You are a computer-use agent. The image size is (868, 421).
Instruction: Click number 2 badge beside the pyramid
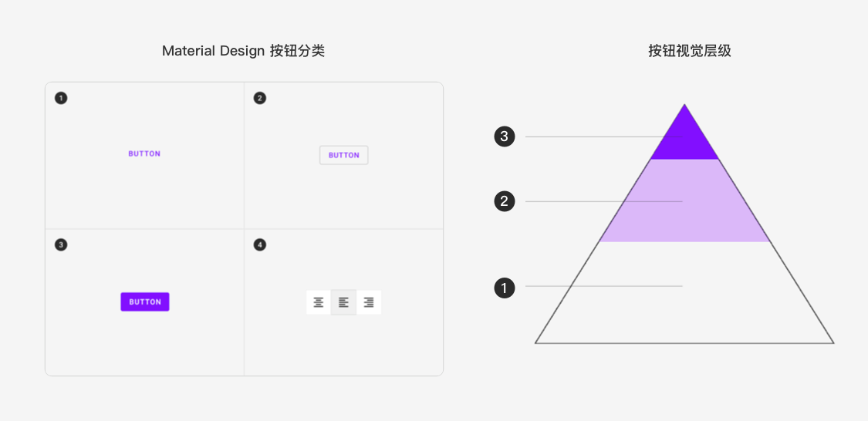coord(505,201)
